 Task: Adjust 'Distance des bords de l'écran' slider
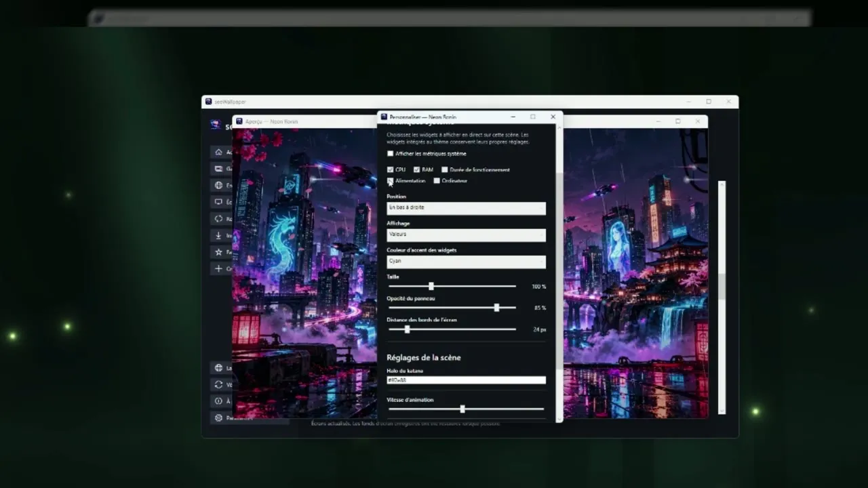452,329
